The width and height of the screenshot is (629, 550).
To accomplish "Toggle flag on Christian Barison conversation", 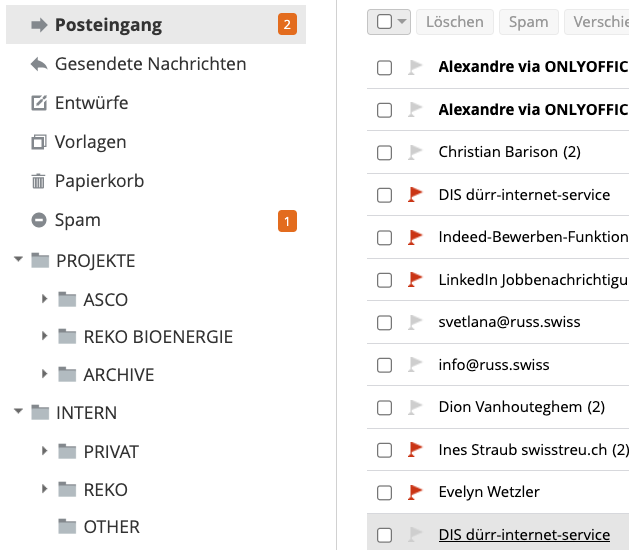I will coord(415,152).
